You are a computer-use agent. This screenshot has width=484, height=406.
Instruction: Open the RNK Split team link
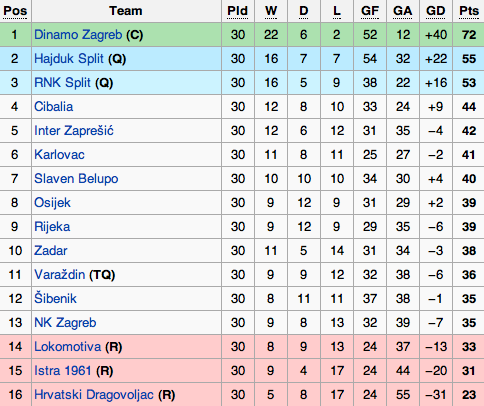tap(62, 83)
